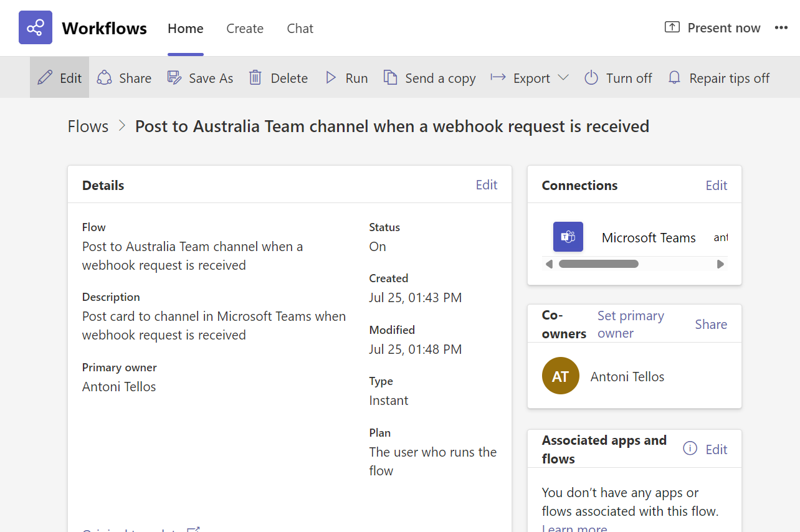Click the info icon beside Associated apps
Screen dimensions: 800x532
coord(690,448)
